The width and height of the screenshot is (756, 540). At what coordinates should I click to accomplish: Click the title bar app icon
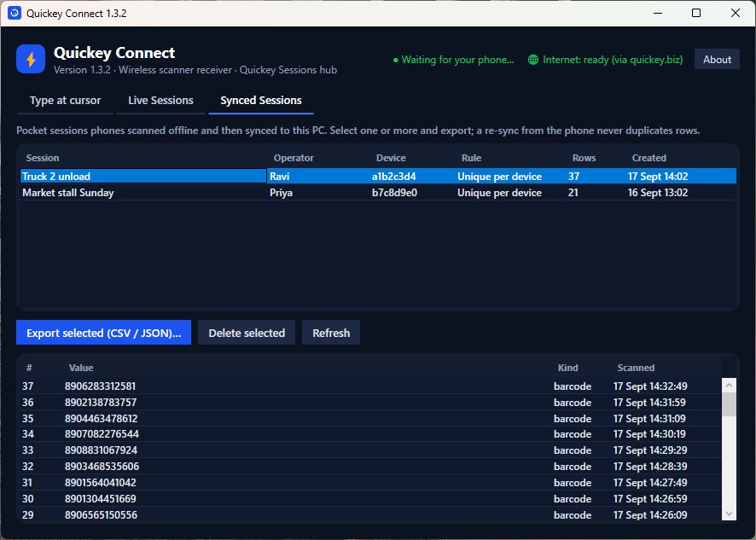(15, 13)
